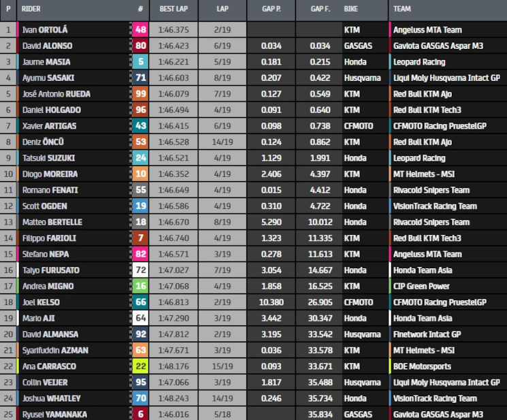
Task: Click the BEST LAP column header
Action: point(174,9)
